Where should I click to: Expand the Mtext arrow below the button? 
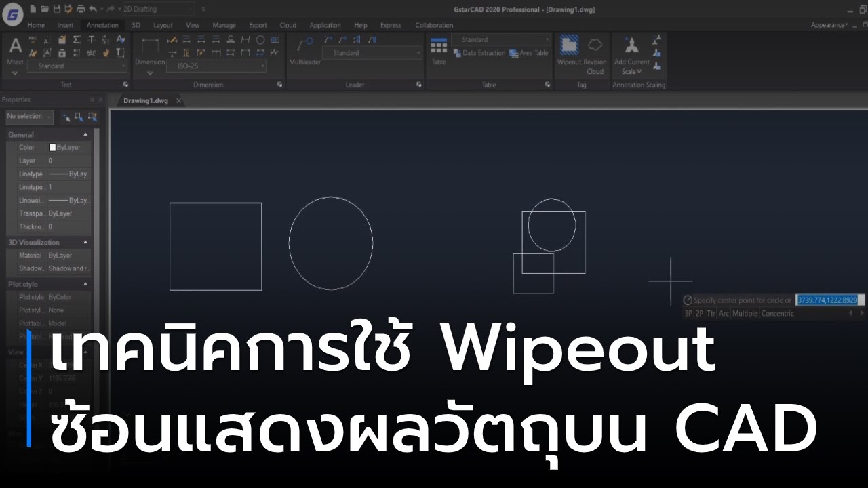(15, 72)
